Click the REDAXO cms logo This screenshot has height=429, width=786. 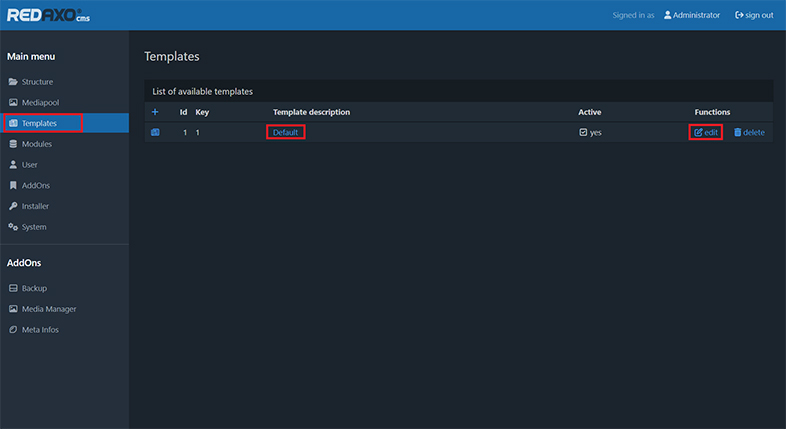coord(49,15)
